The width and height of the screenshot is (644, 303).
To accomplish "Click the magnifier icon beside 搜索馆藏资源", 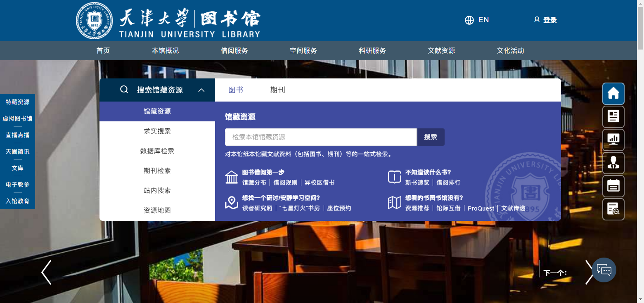I will point(124,89).
